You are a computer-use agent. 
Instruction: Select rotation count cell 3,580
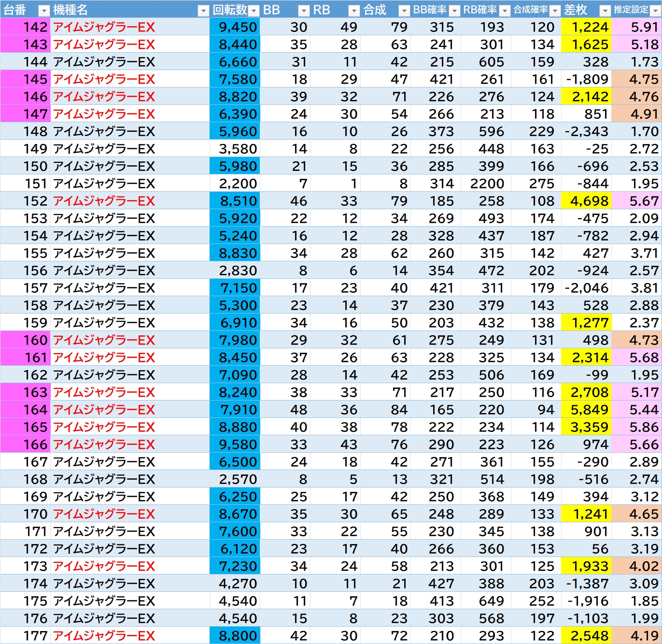point(235,149)
